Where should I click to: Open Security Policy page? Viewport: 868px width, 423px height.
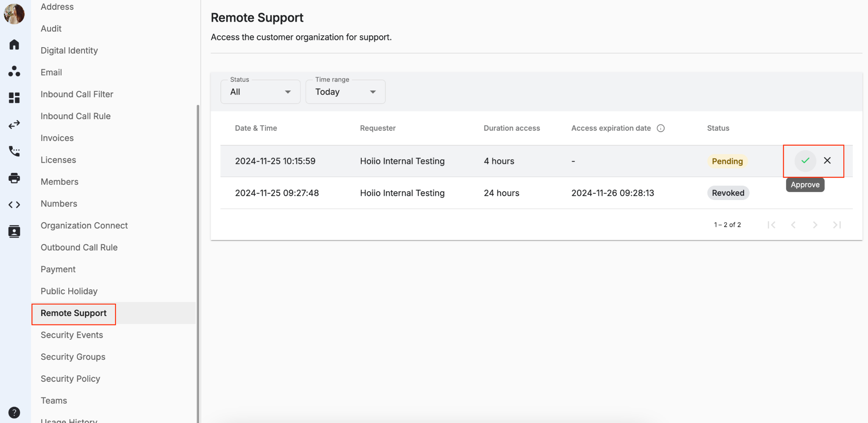coord(70,378)
